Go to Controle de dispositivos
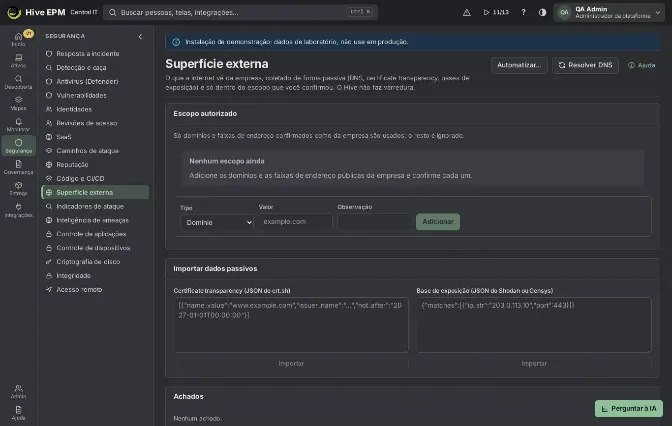The height and width of the screenshot is (426, 672). coord(95,248)
